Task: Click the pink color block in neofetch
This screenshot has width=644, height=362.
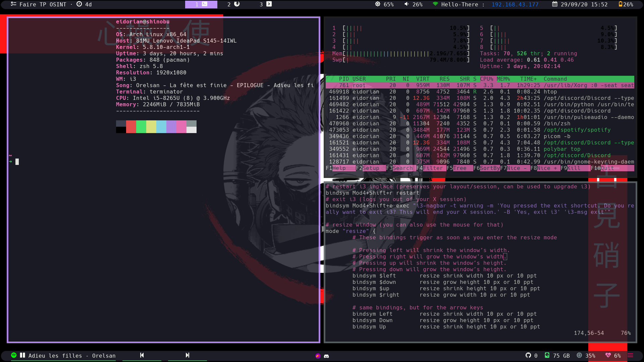Action: (x=181, y=127)
